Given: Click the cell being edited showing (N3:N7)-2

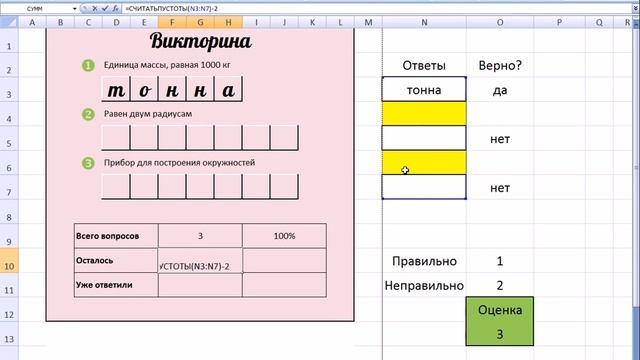Looking at the screenshot, I should click(x=200, y=260).
